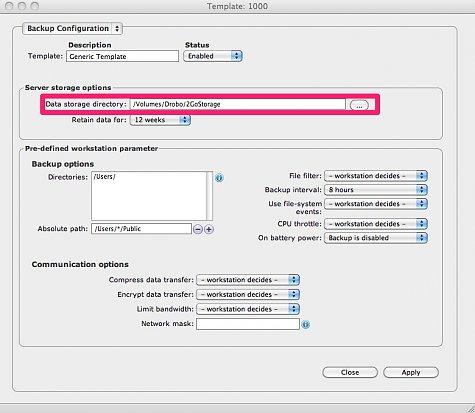Click the info icon beside Directories list
The height and width of the screenshot is (413, 475).
219,178
